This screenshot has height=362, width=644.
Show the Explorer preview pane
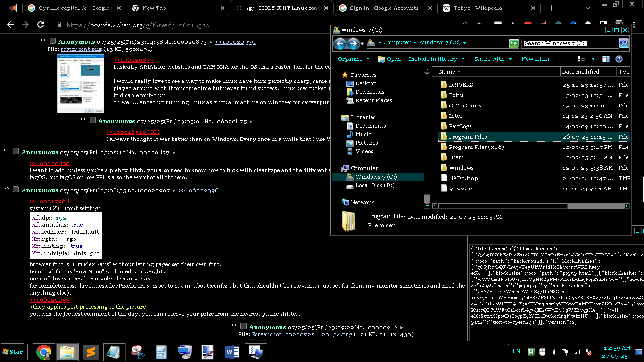tap(606, 59)
